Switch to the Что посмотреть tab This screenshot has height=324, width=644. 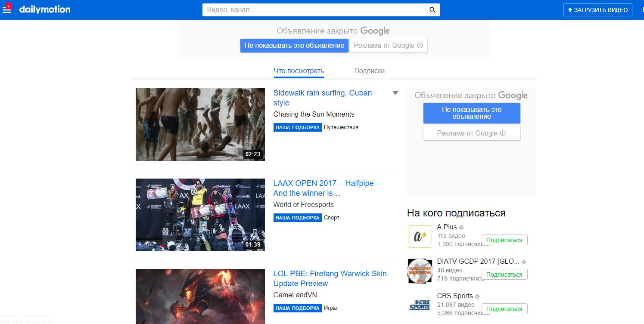(299, 71)
